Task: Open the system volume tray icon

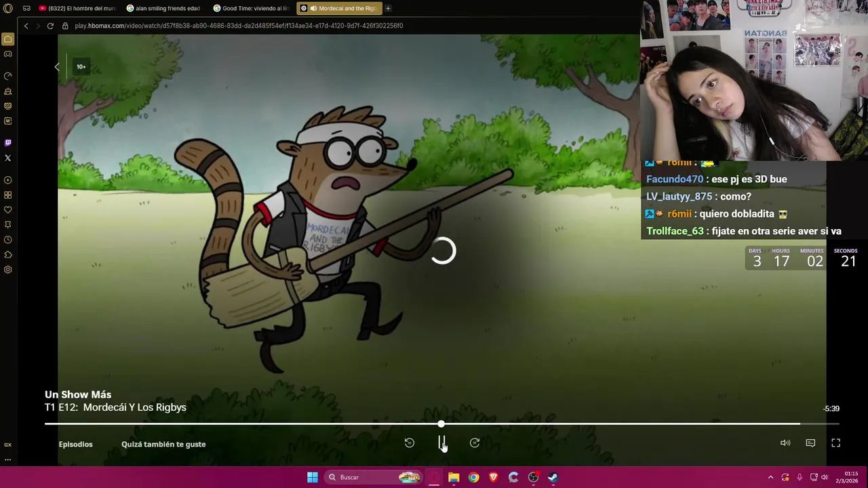Action: click(x=825, y=477)
